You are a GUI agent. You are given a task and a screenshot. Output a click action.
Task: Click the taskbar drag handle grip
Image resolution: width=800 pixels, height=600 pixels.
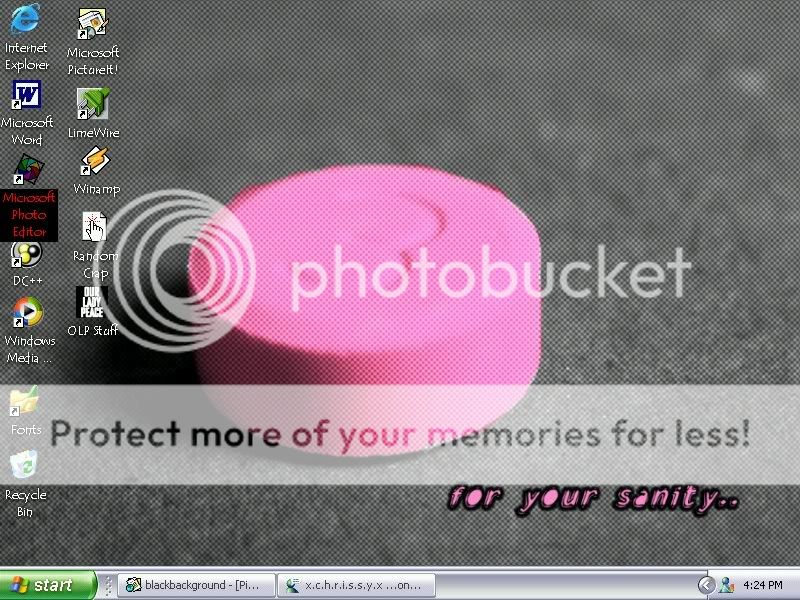tap(108, 585)
